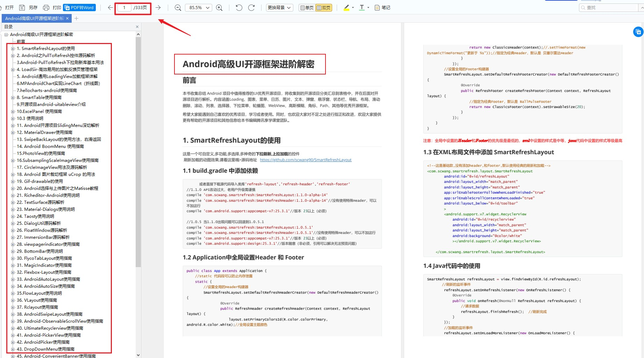Open the 更换背景 background dropdown
Screen dimensions: 644x358
point(279,7)
